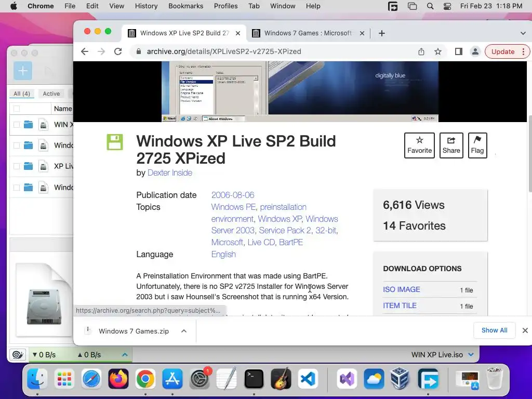Flag this archive item
This screenshot has width=532, height=399.
click(477, 145)
